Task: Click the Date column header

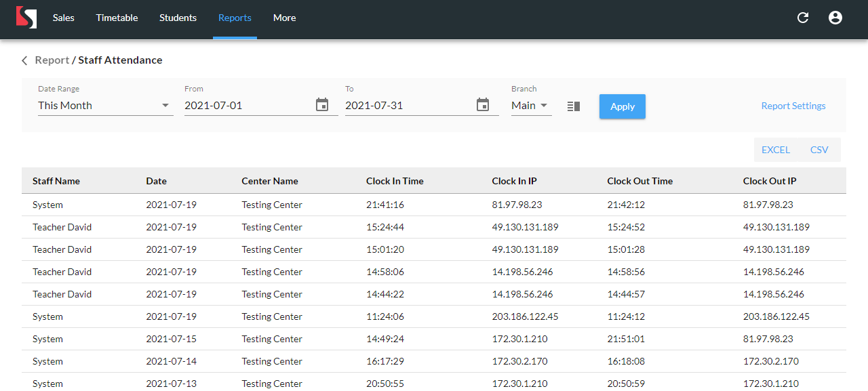Action: (156, 181)
